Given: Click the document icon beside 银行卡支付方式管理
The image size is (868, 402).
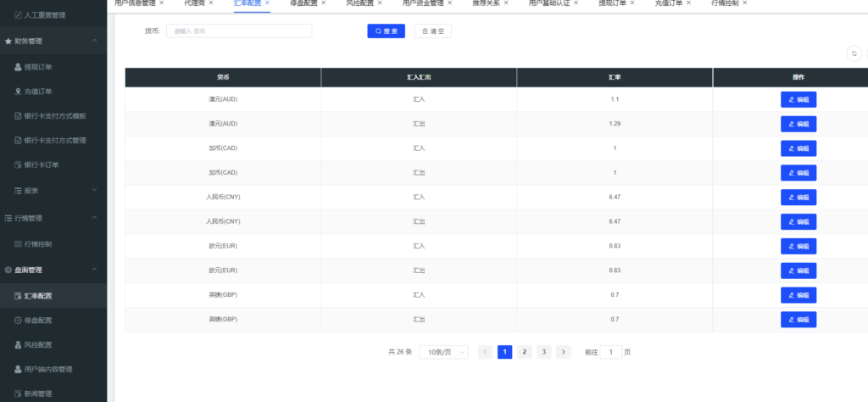Looking at the screenshot, I should pyautogui.click(x=18, y=140).
